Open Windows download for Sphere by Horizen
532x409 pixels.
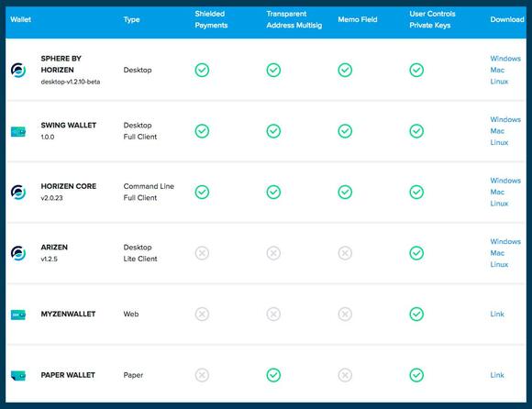pos(505,59)
